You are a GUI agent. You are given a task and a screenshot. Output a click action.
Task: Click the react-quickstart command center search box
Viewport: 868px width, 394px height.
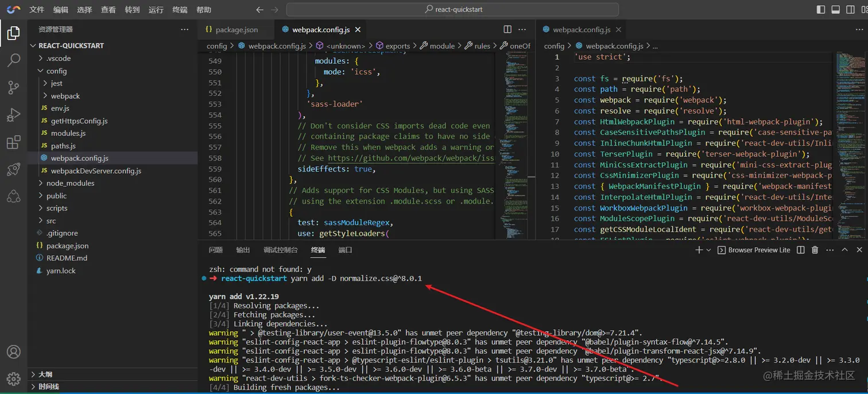[x=452, y=10]
